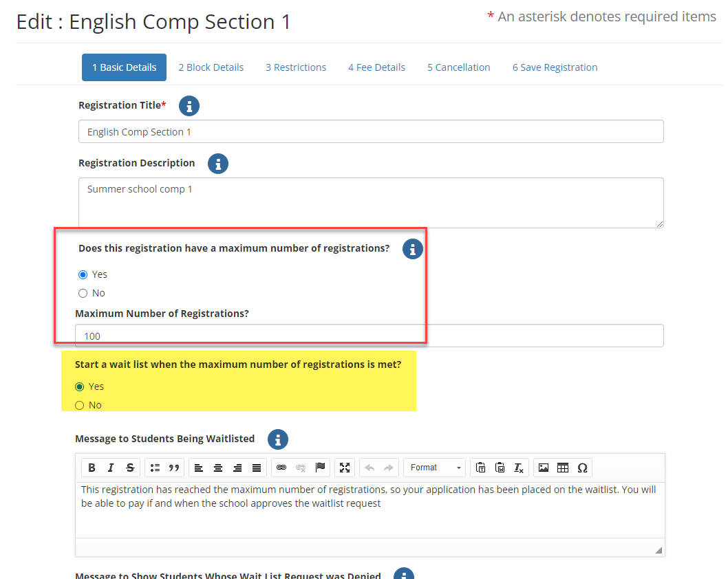Expand the numbered list options
728x579 pixels.
pyautogui.click(x=157, y=468)
